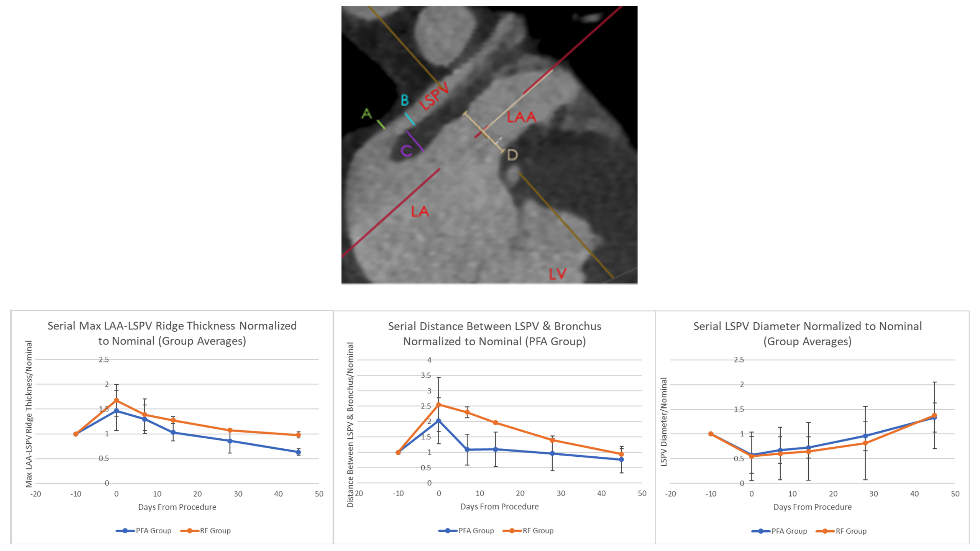This screenshot has height=551, width=980.
Task: Click the purple C marker label
Action: pos(406,151)
